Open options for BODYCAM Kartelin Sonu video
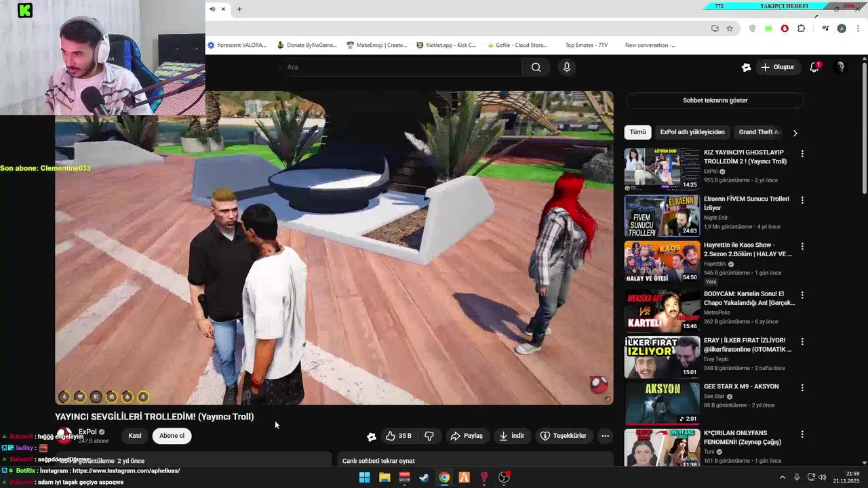Image resolution: width=868 pixels, height=488 pixels. point(802,296)
